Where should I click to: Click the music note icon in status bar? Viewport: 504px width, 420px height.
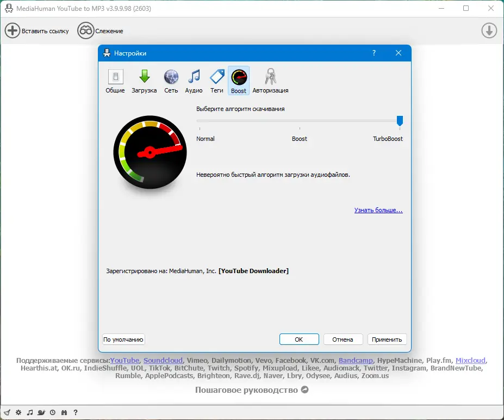[x=30, y=412]
